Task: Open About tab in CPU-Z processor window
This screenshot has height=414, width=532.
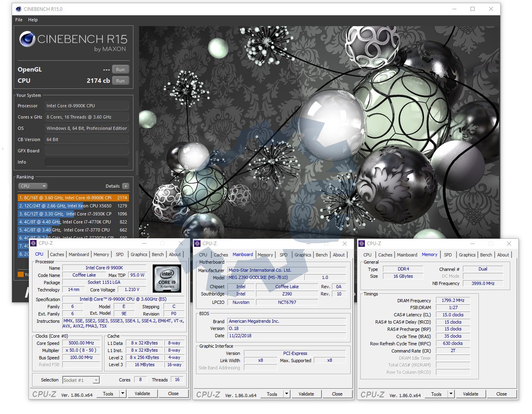Action: point(175,254)
